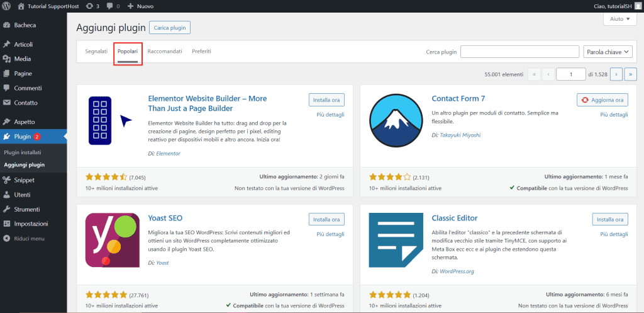Open Elementor Website Builder title link

(208, 103)
